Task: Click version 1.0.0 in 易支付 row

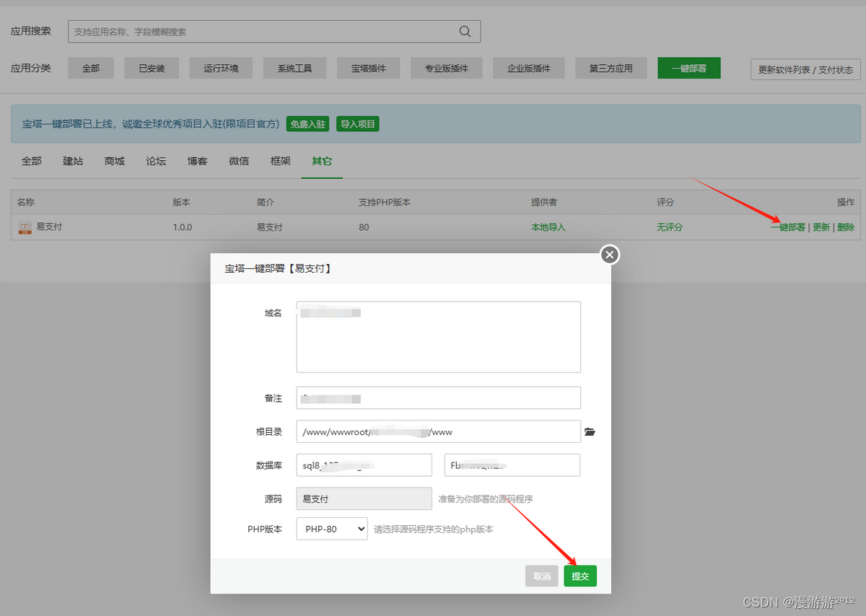Action: [183, 227]
